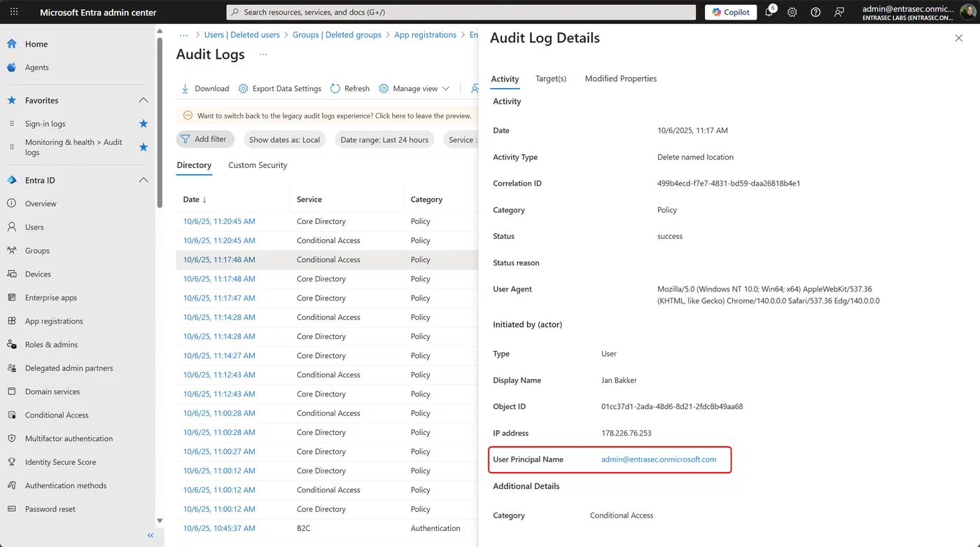Open Conditional Access in sidebar
The height and width of the screenshot is (547, 980).
[x=57, y=415]
